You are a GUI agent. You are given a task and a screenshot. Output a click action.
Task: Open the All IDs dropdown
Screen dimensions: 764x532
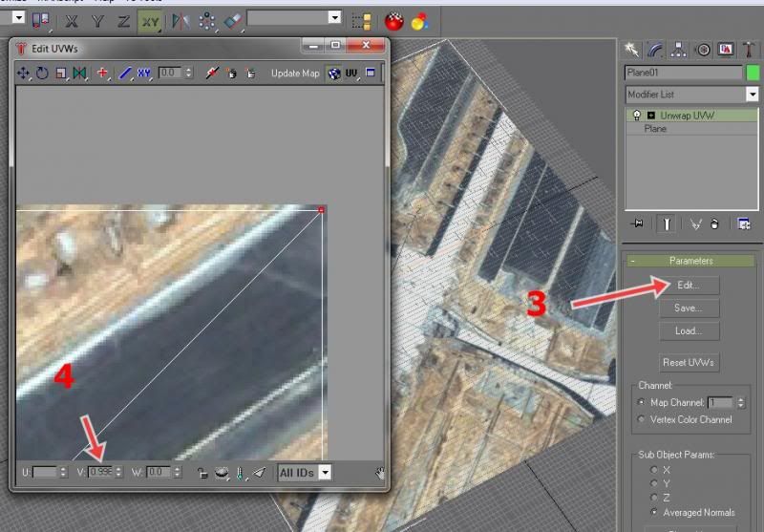coord(325,473)
